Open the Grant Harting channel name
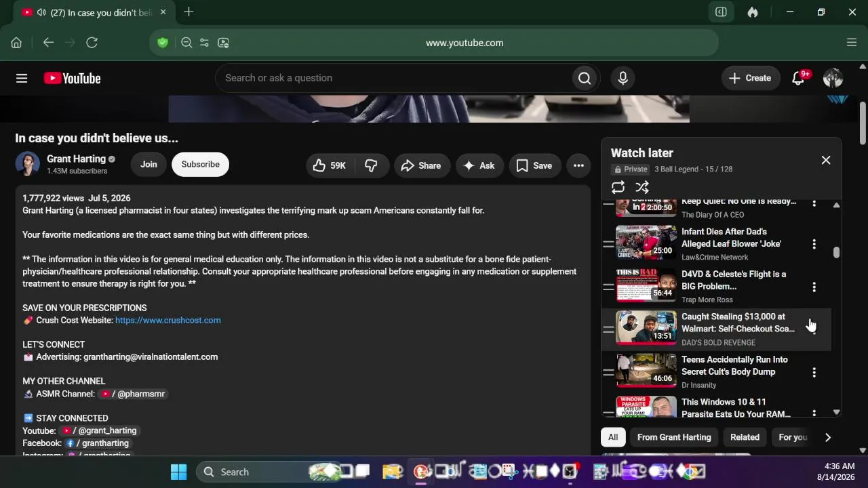 (76, 159)
